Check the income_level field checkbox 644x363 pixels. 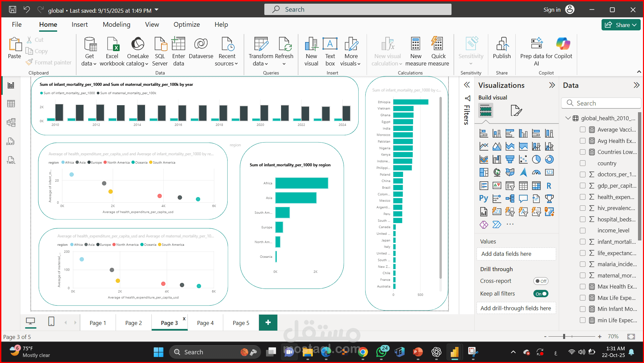583,230
